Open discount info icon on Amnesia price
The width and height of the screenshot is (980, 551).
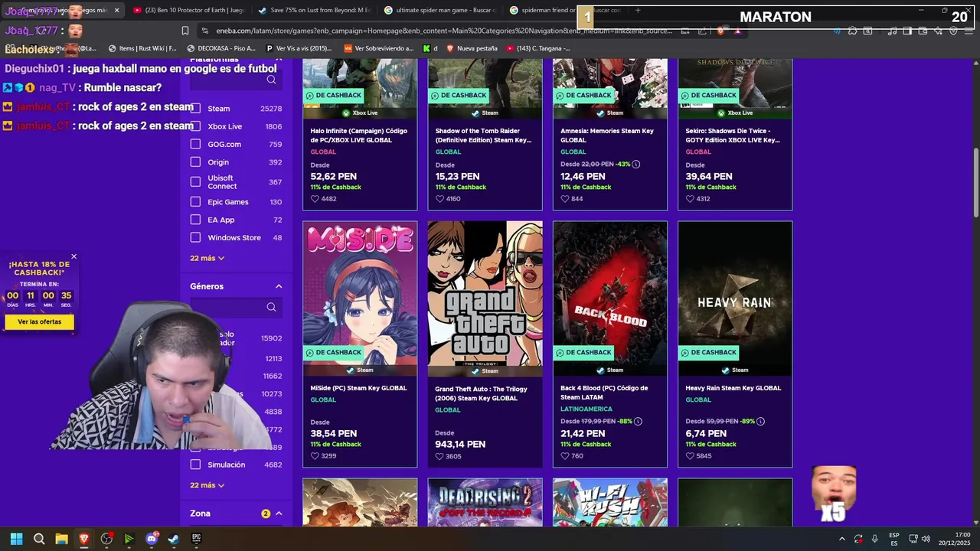point(636,164)
